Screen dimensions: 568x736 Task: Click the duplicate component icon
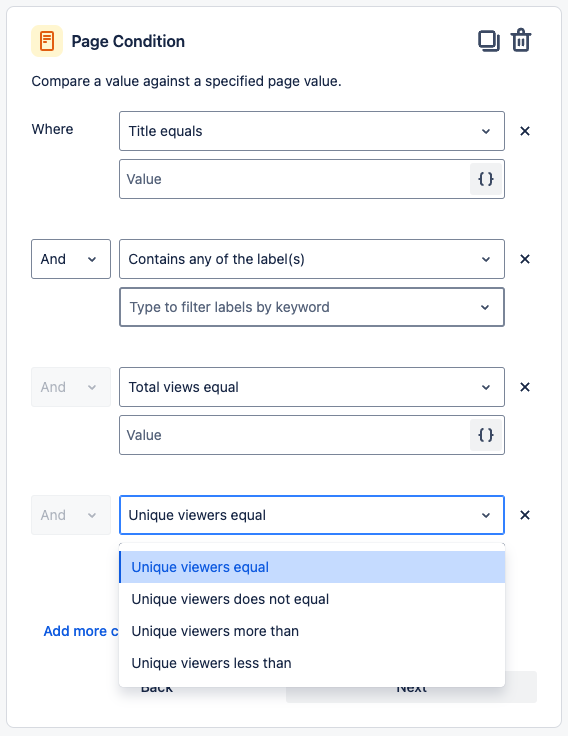coord(489,41)
